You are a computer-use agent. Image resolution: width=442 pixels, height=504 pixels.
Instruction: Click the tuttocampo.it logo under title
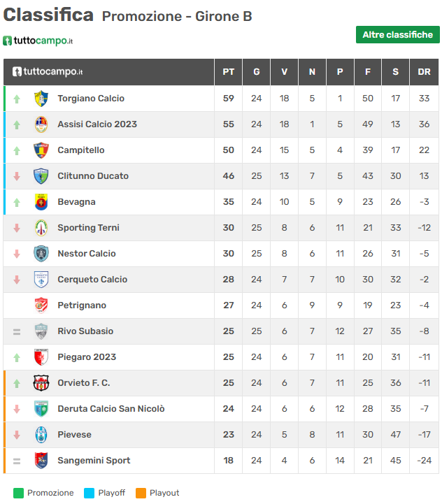click(38, 41)
